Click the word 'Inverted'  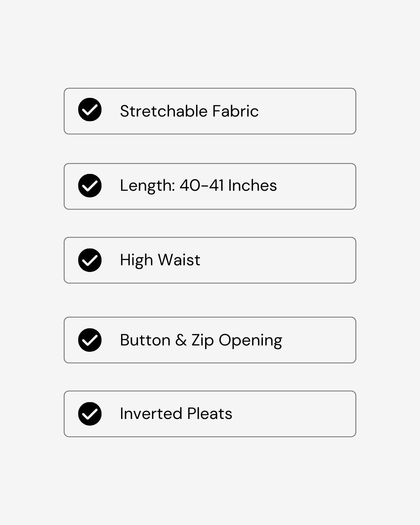(151, 414)
